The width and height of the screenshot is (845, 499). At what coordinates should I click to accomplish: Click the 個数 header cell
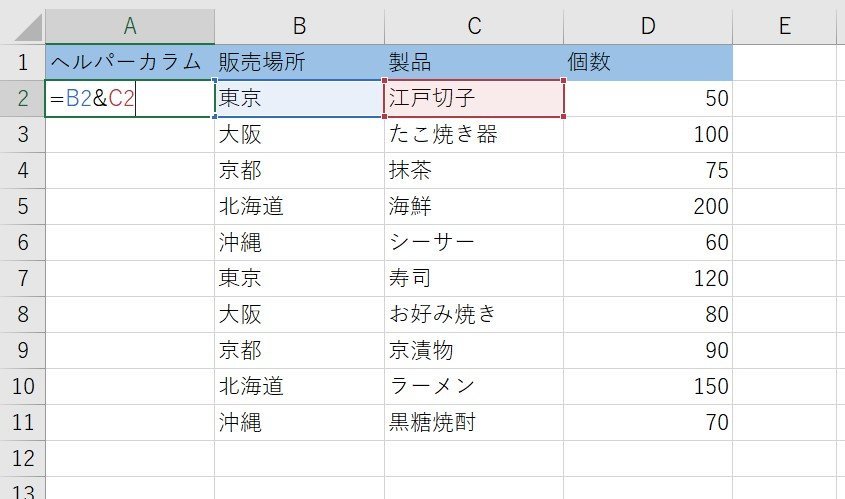tap(648, 63)
